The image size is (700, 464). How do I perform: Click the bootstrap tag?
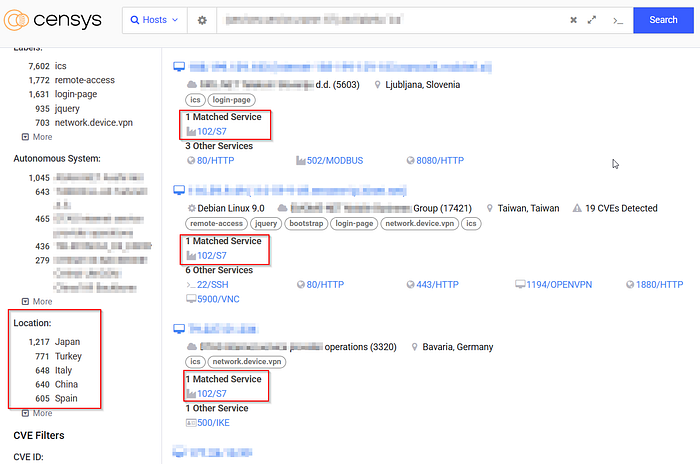pos(306,223)
